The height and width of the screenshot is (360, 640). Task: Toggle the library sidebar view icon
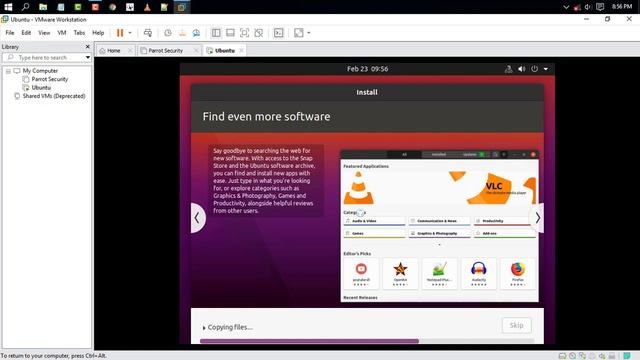(216, 33)
